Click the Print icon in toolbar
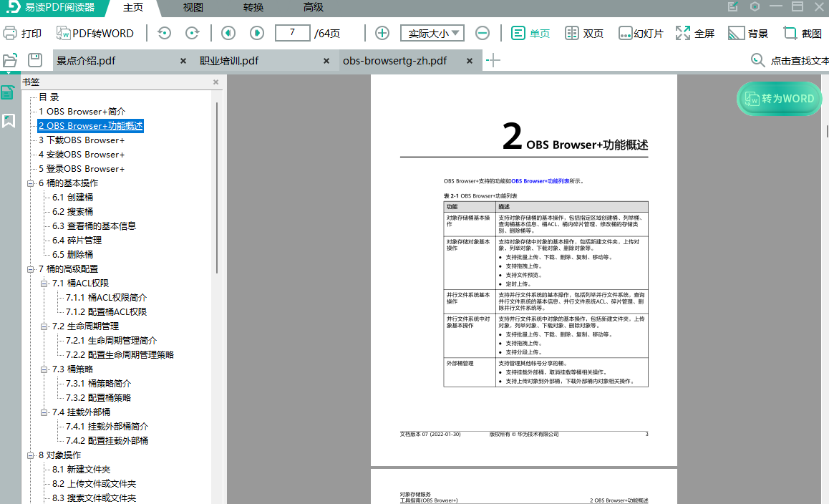This screenshot has width=829, height=504. tap(10, 34)
